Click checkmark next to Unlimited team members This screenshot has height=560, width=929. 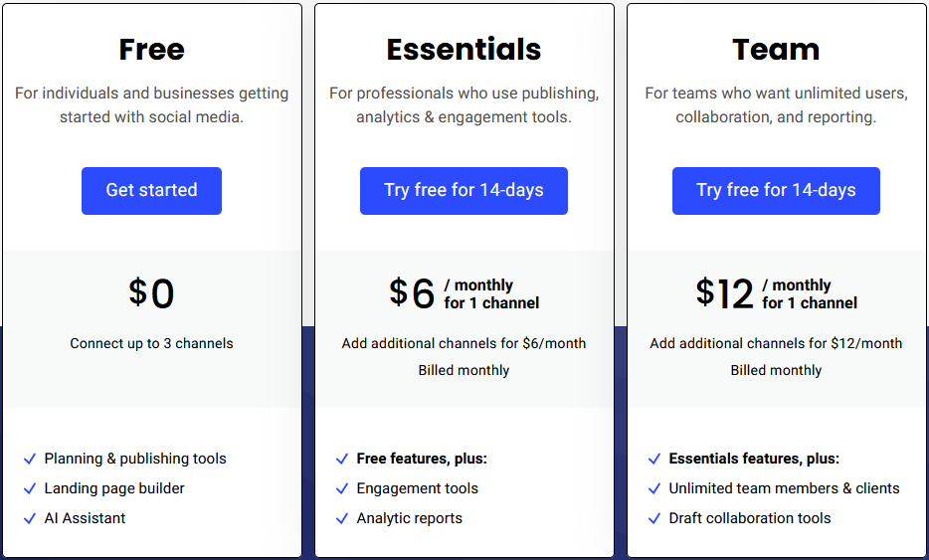(654, 489)
